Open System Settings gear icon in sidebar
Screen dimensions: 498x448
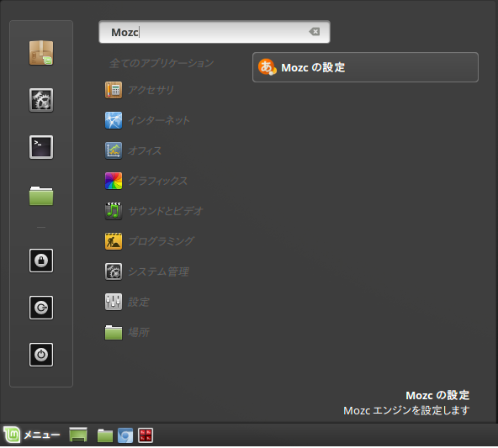(41, 100)
